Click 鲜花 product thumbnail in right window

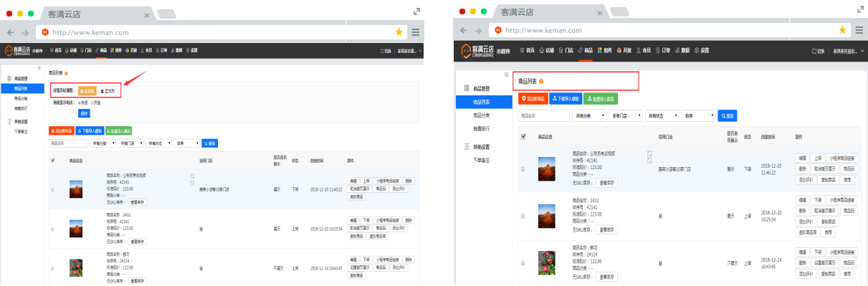click(548, 262)
